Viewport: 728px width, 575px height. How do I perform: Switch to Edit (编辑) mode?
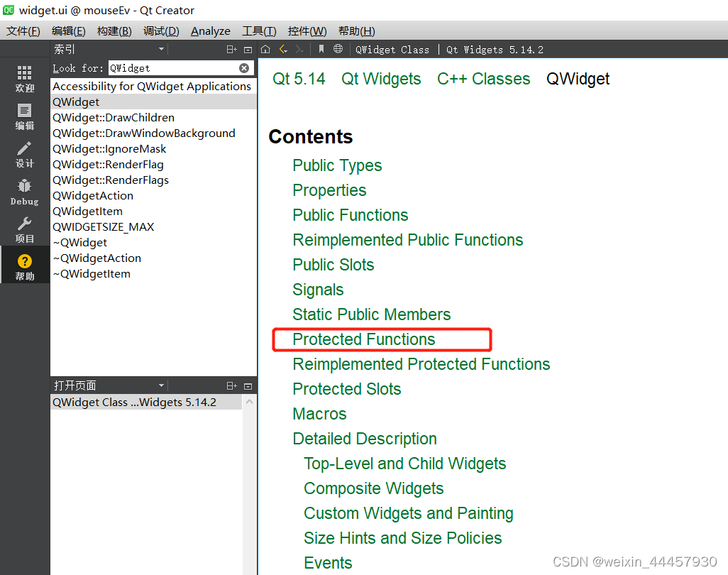tap(25, 116)
